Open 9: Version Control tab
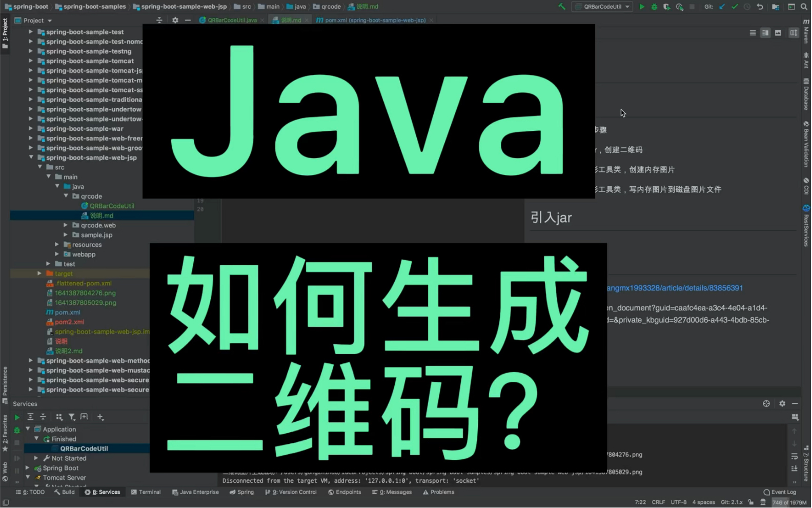 pyautogui.click(x=291, y=492)
